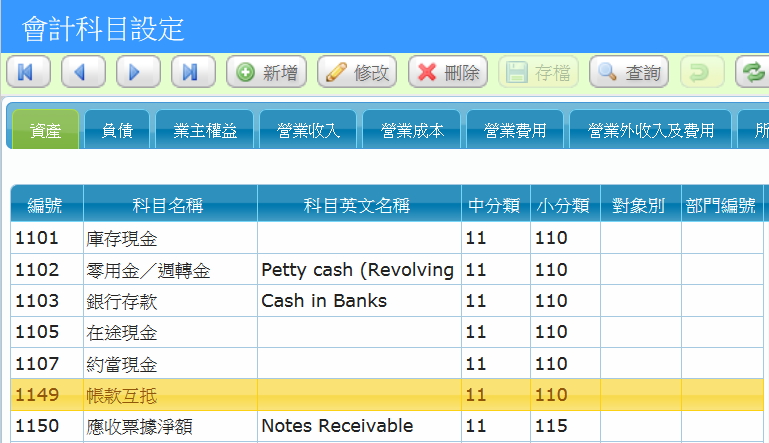
Task: Switch to the 負債 tab
Action: (x=117, y=130)
